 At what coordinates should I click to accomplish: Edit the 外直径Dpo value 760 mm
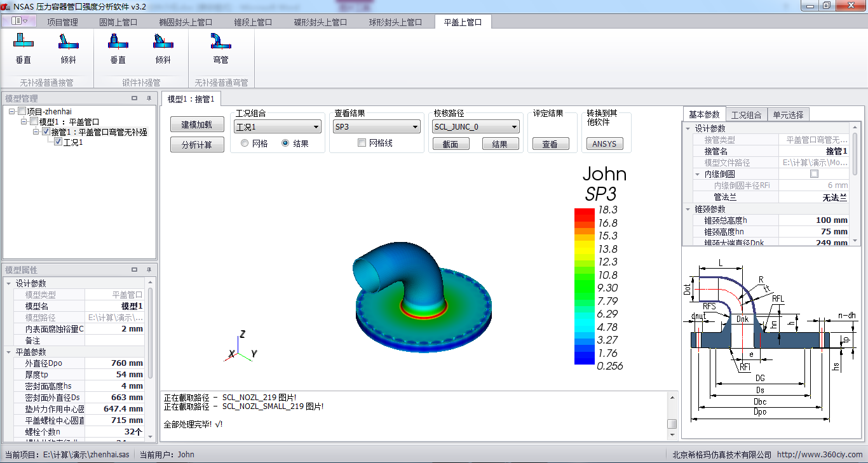114,363
